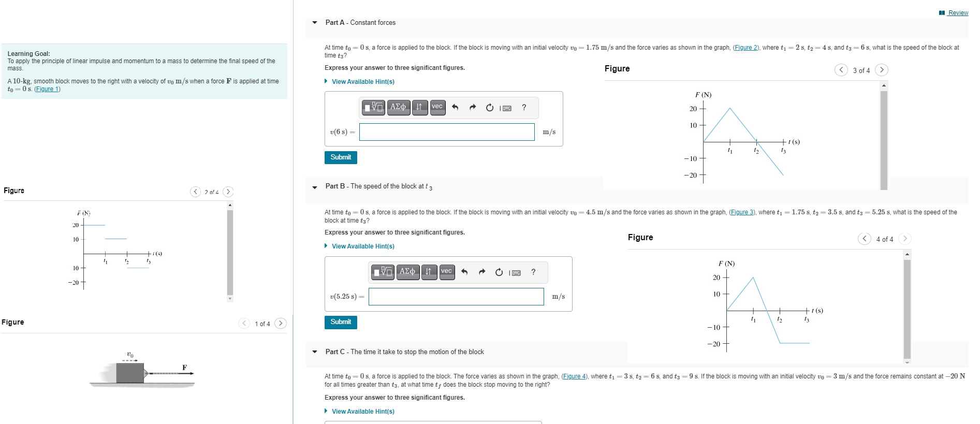Submit the Part B answer

(341, 322)
